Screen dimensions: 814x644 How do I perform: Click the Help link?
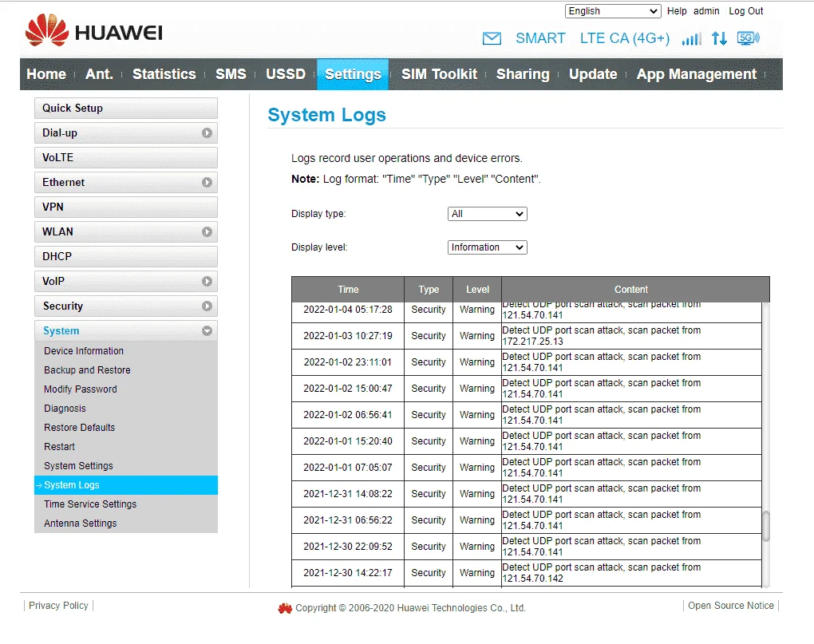677,11
